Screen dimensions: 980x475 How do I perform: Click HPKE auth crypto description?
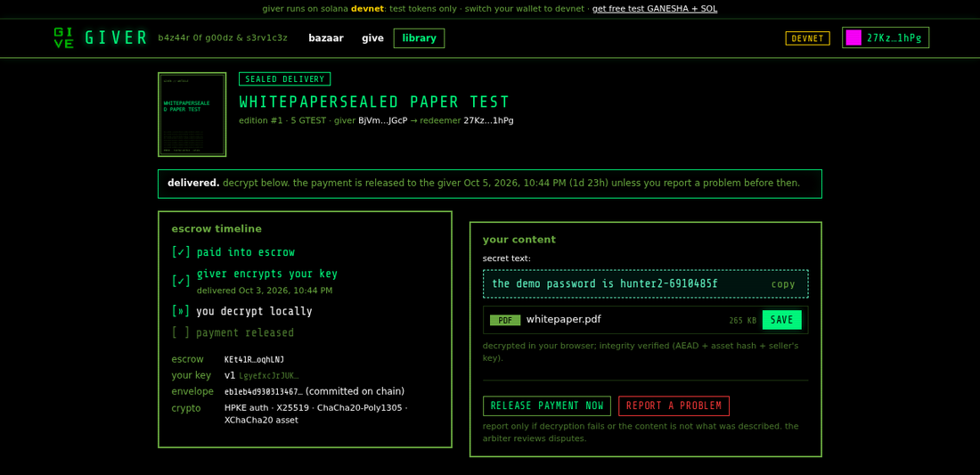[315, 414]
